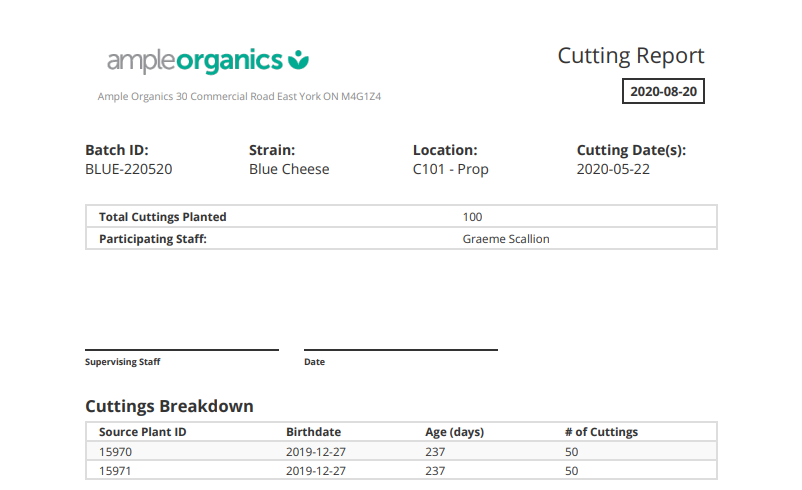Click the Total Cuttings Planted row label
The width and height of the screenshot is (802, 490).
click(x=163, y=217)
